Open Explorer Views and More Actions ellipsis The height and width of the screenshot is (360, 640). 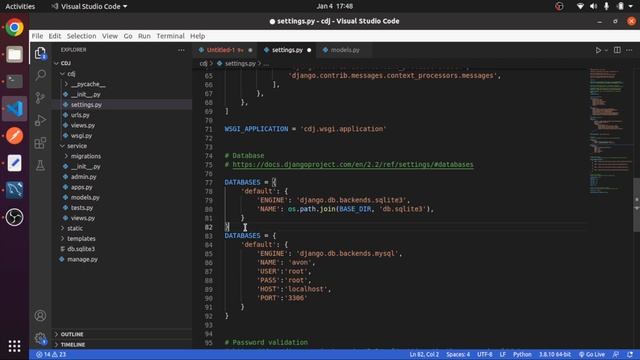pyautogui.click(x=181, y=50)
